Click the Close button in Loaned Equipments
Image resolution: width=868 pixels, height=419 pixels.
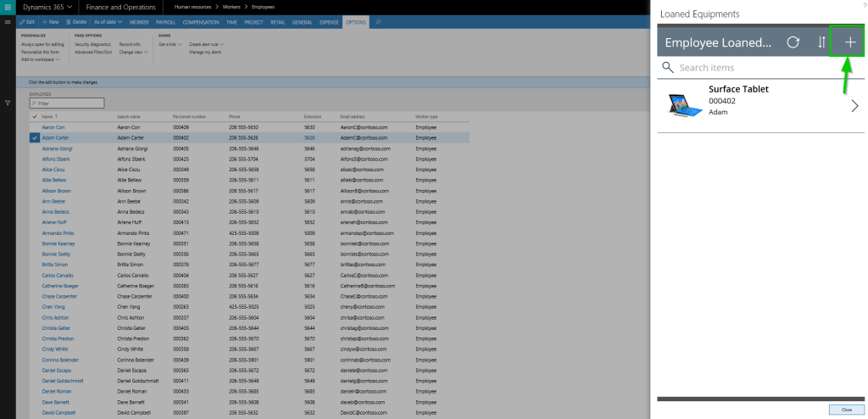(x=845, y=410)
